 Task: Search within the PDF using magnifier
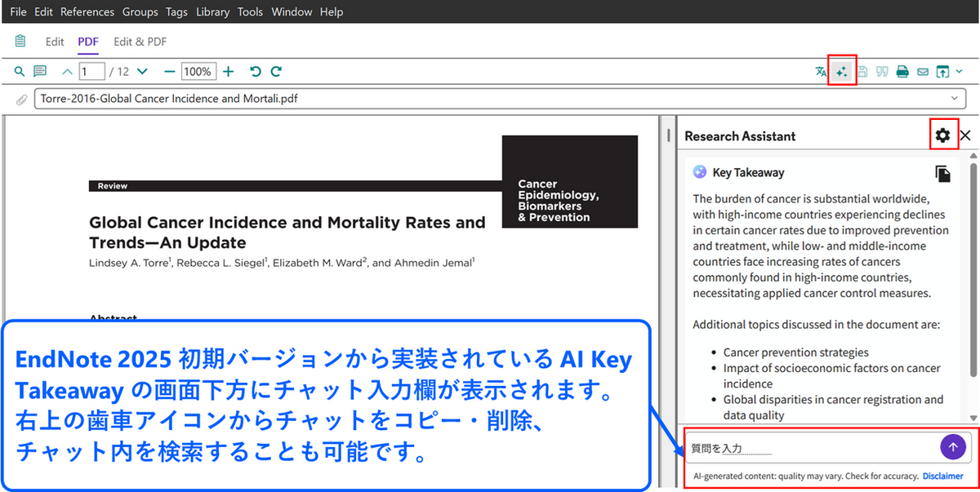point(20,72)
